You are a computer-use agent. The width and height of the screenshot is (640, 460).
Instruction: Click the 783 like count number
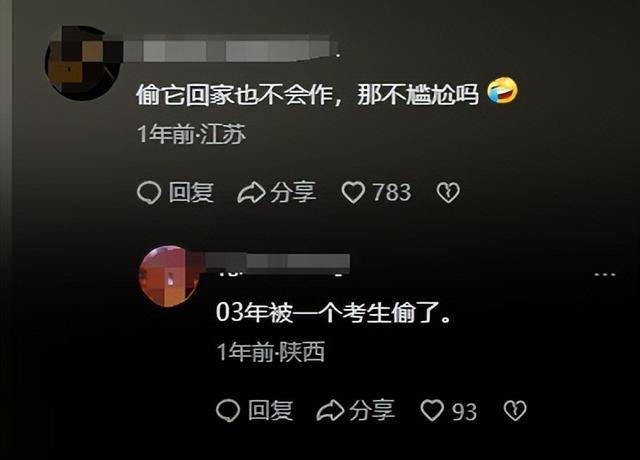click(391, 193)
